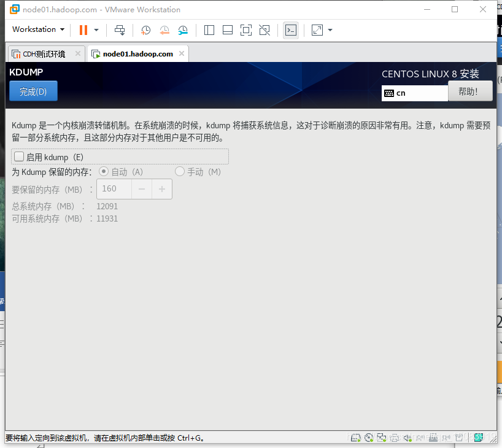Enter full screen mode icon
Viewport: 502px width, 448px height.
pos(246,30)
